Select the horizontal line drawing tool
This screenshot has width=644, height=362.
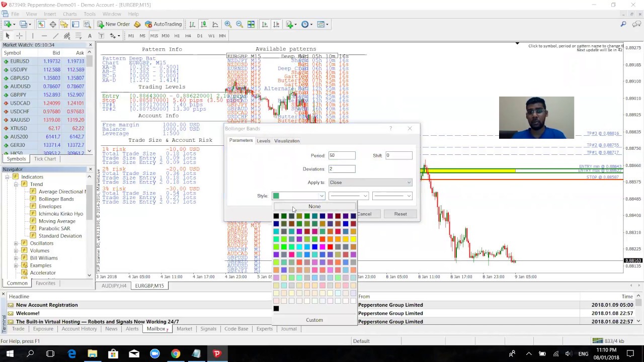tap(45, 36)
